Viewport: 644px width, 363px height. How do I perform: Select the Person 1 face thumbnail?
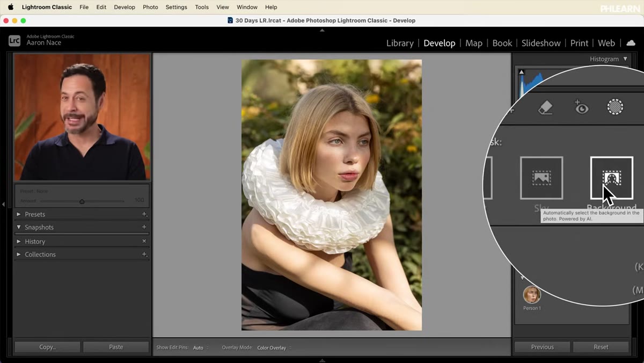532,294
